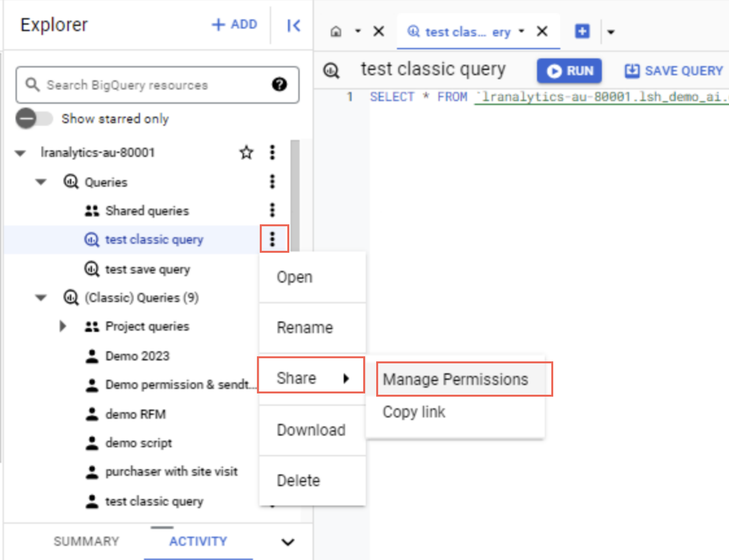
Task: Go to the home tab icon
Action: pyautogui.click(x=336, y=32)
